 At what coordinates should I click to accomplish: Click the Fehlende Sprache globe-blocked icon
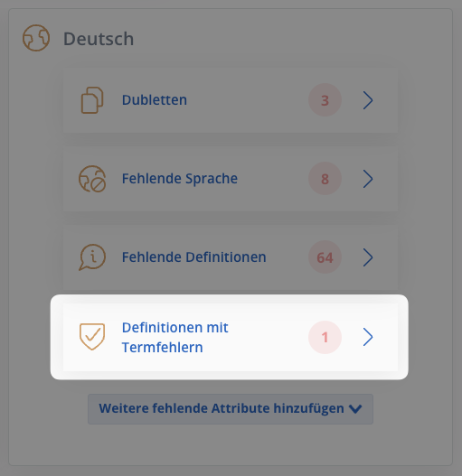tap(92, 179)
